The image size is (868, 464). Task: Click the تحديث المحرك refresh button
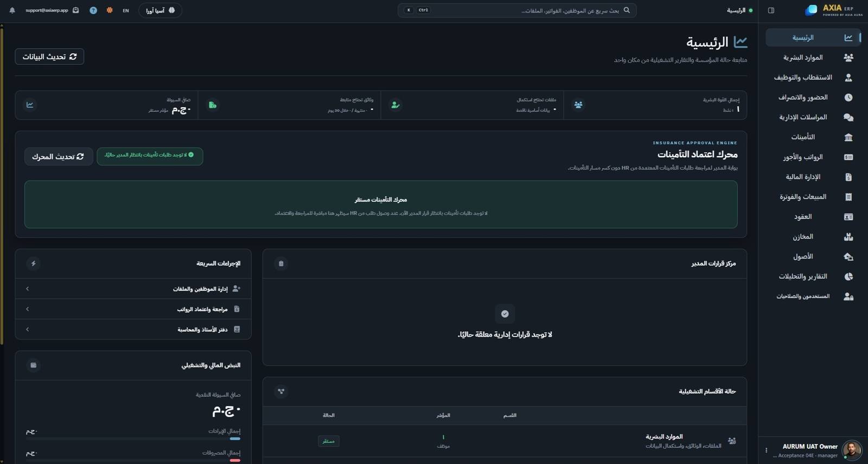(59, 157)
